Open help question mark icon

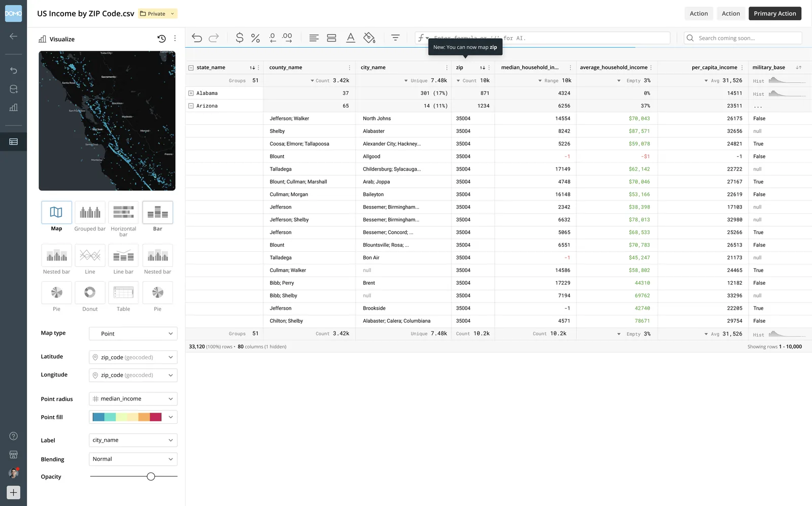click(14, 436)
